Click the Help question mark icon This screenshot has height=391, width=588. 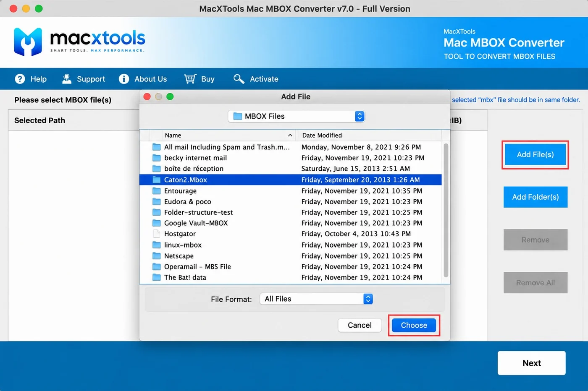20,79
